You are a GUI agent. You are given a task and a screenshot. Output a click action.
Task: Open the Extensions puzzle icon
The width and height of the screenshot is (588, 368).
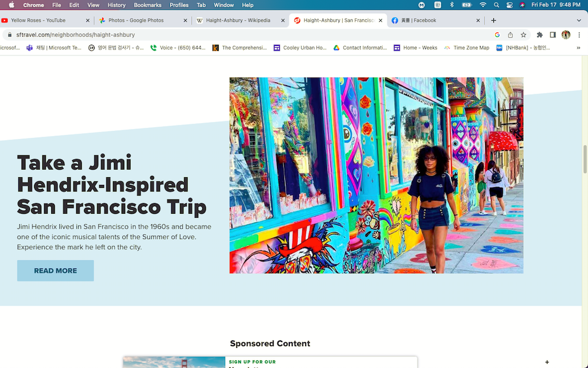point(540,35)
